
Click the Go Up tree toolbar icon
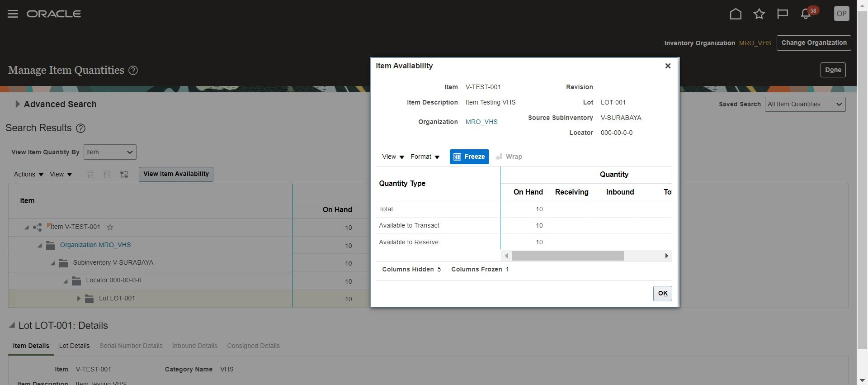point(90,175)
